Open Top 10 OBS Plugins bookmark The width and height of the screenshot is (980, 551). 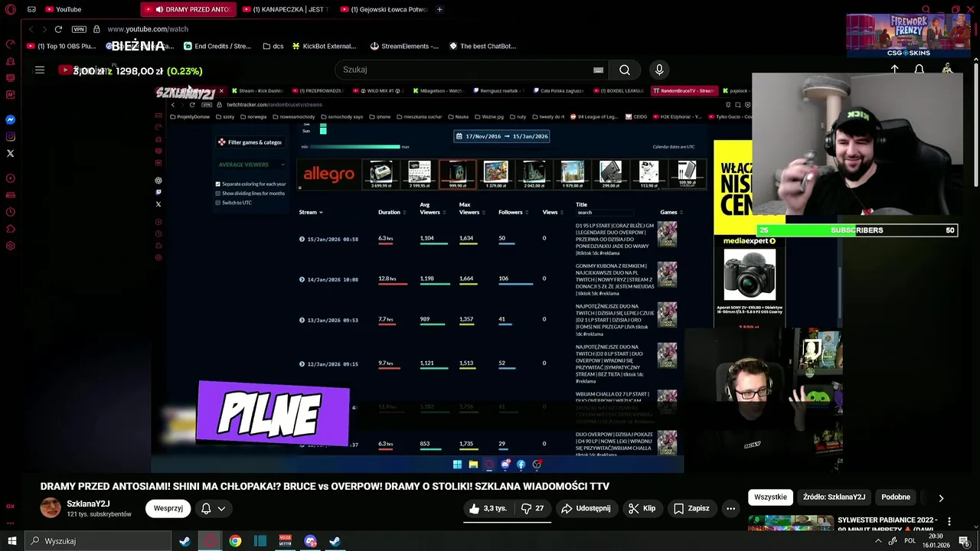pyautogui.click(x=61, y=46)
